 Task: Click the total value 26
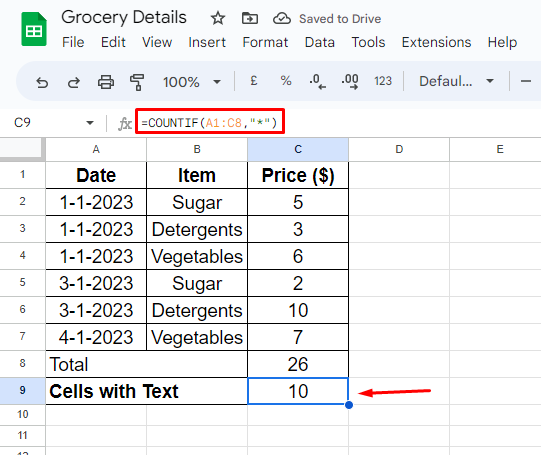(298, 364)
